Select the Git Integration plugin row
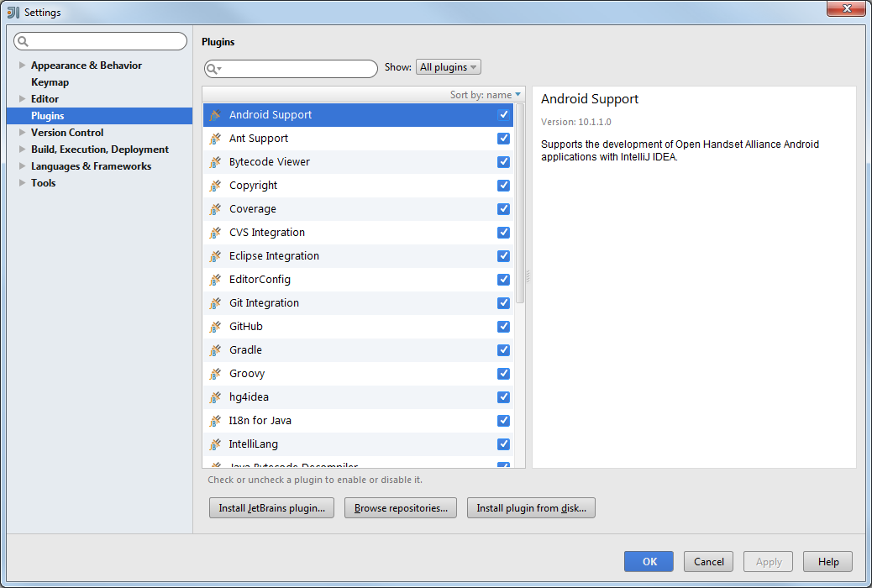The image size is (872, 588). click(358, 303)
